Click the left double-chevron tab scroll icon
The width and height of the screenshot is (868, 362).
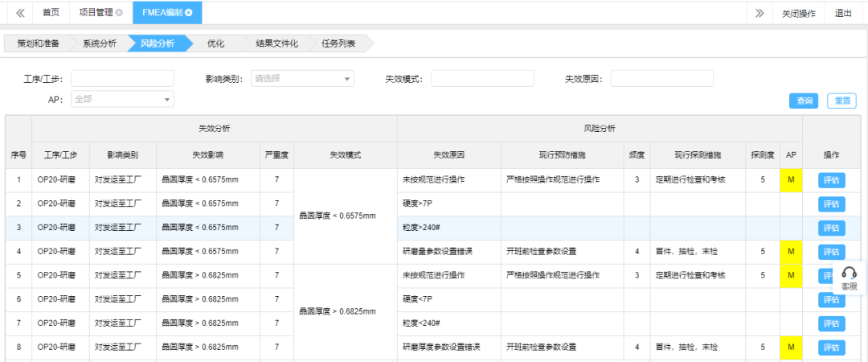pos(19,13)
